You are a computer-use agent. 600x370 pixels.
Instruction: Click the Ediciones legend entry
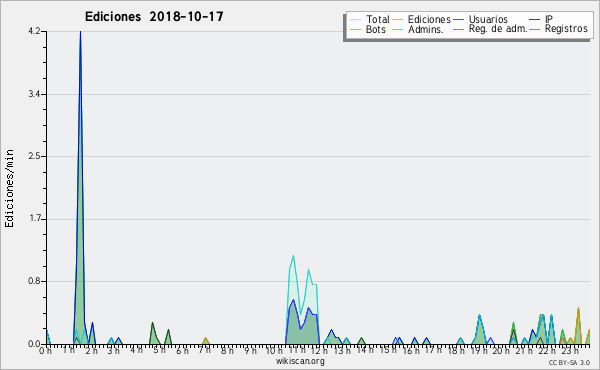(x=422, y=19)
